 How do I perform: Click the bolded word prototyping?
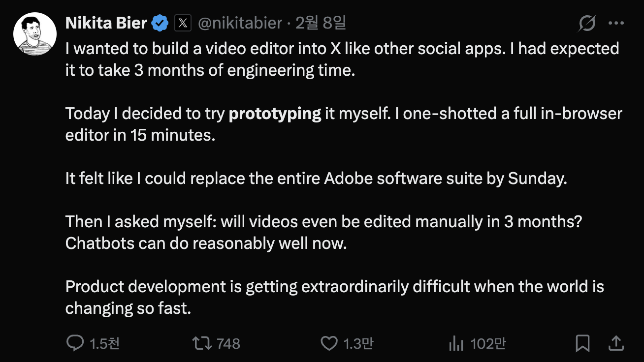point(275,114)
